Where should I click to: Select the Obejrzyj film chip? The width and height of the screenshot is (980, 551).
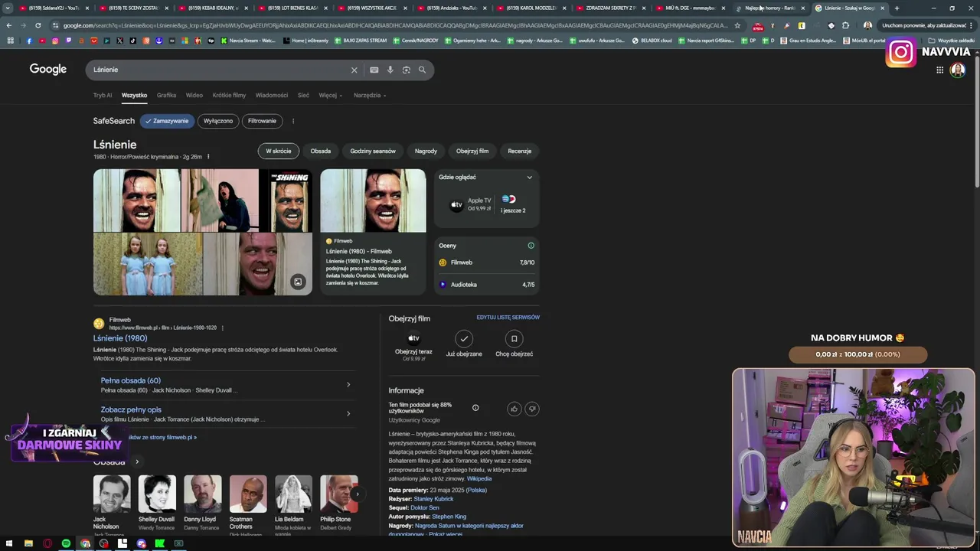[472, 151]
